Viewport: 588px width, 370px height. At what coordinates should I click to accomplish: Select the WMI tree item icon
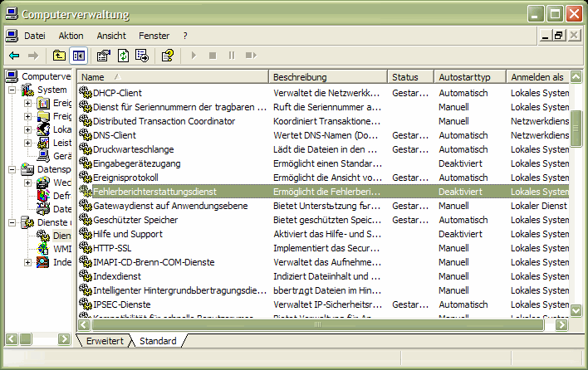43,249
